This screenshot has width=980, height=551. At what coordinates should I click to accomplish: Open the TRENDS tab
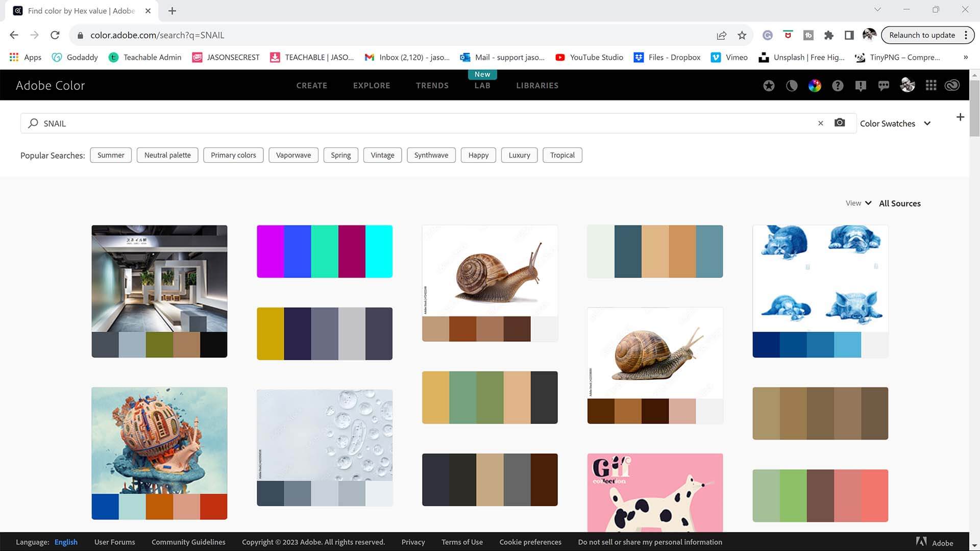pos(432,86)
